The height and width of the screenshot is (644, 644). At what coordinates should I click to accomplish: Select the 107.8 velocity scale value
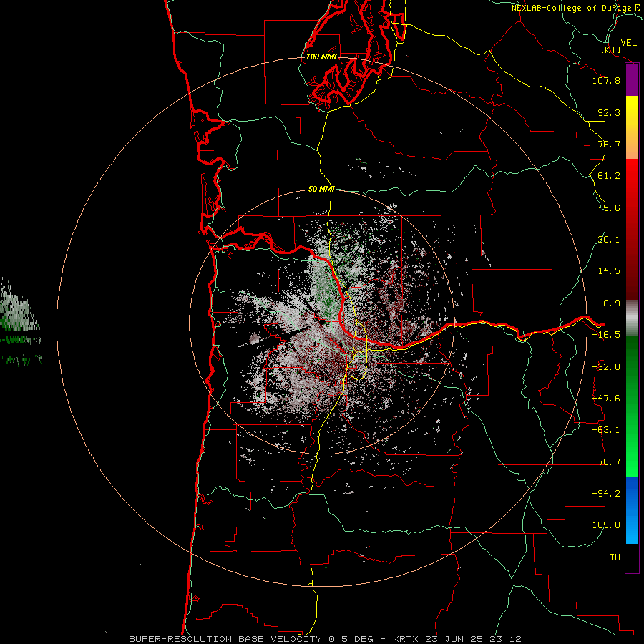coord(606,80)
